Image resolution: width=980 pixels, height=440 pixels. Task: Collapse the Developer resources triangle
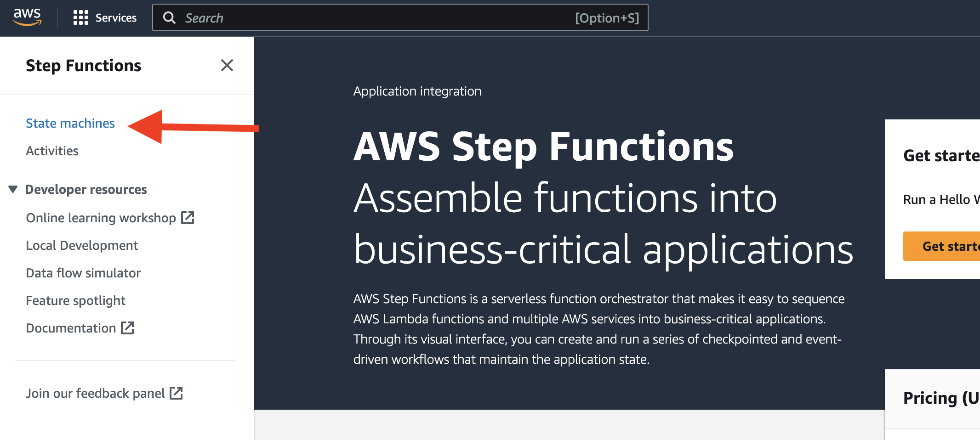[x=13, y=189]
